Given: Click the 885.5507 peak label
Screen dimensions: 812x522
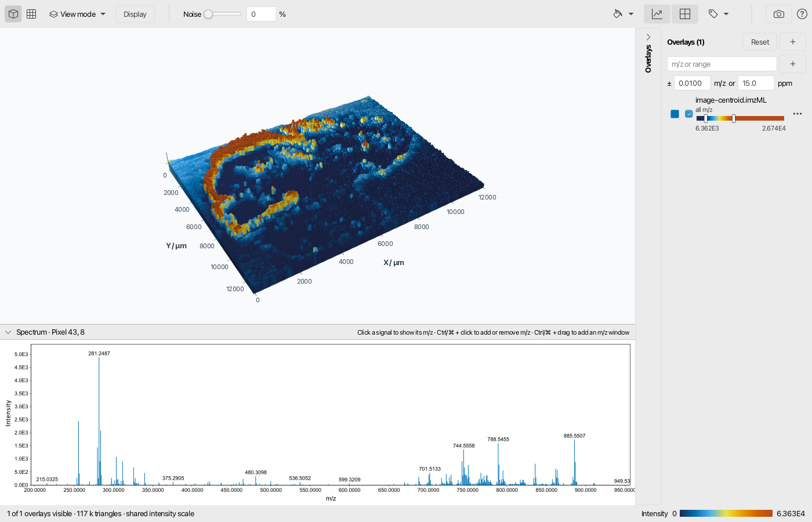Looking at the screenshot, I should [575, 436].
